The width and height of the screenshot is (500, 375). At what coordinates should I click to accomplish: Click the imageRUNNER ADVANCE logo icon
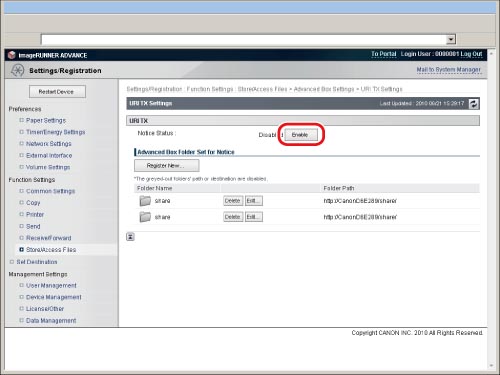pos(12,55)
